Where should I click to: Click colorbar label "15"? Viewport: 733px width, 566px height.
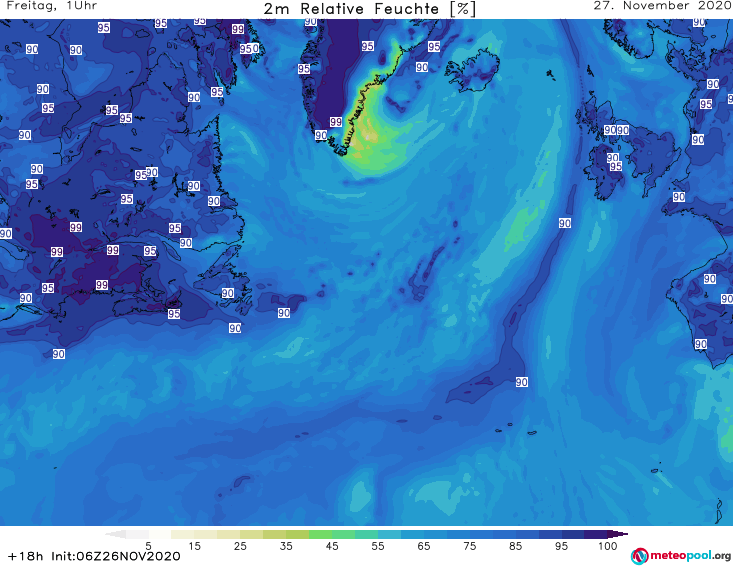pos(194,546)
